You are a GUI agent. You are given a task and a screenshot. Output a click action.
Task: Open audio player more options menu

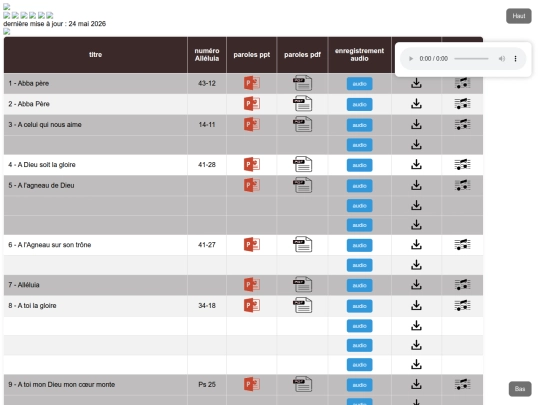tap(515, 59)
